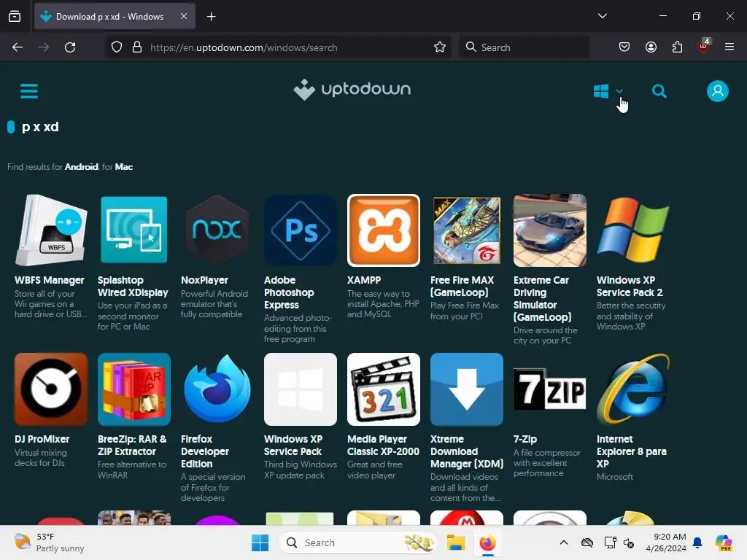Open the WBFS Manager app icon
Image resolution: width=747 pixels, height=560 pixels.
coord(51,230)
